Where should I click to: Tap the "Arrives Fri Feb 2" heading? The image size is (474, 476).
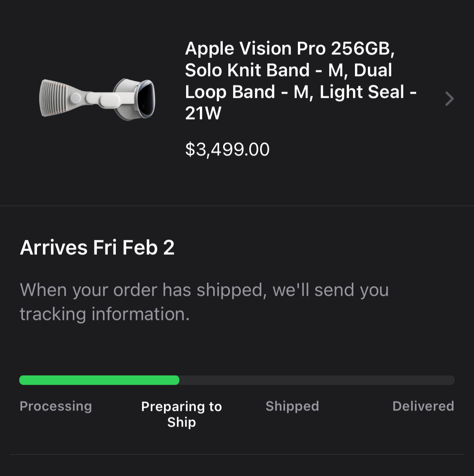[97, 247]
